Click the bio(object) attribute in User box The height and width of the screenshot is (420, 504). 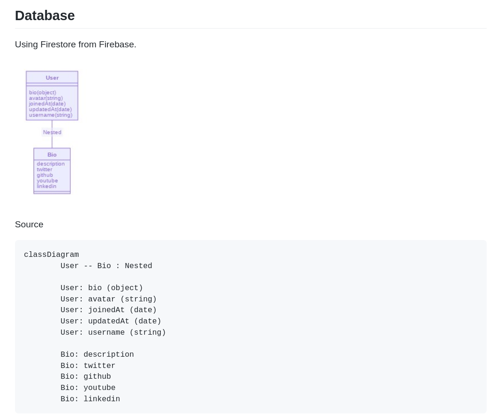42,92
